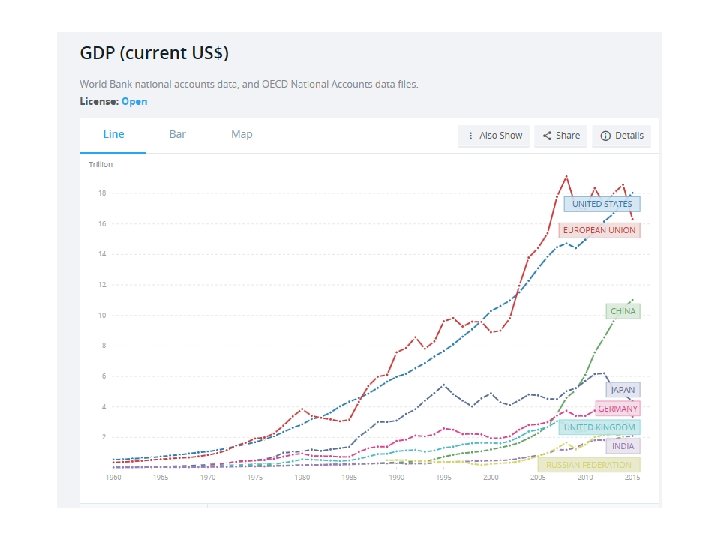The width and height of the screenshot is (720, 540).
Task: Open the Also Show dropdown
Action: tap(494, 136)
